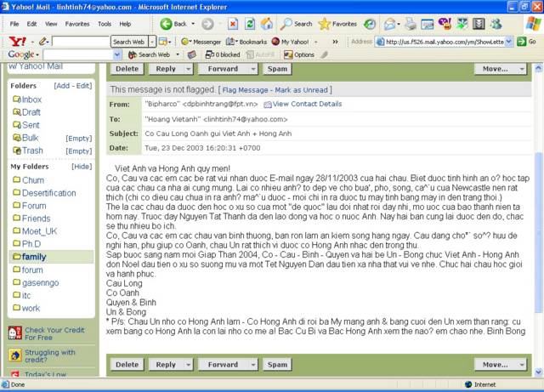This screenshot has height=392, width=544.
Task: Click the Inbox folder icon
Action: click(x=17, y=99)
